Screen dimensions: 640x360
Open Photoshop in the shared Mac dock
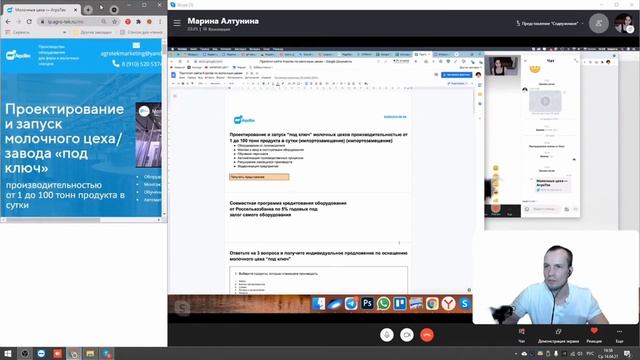[367, 304]
